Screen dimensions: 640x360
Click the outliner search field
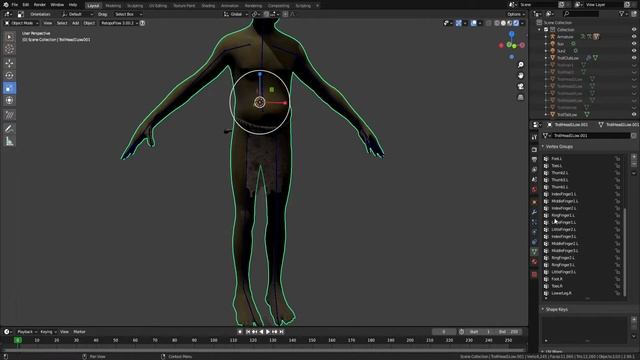(580, 13)
